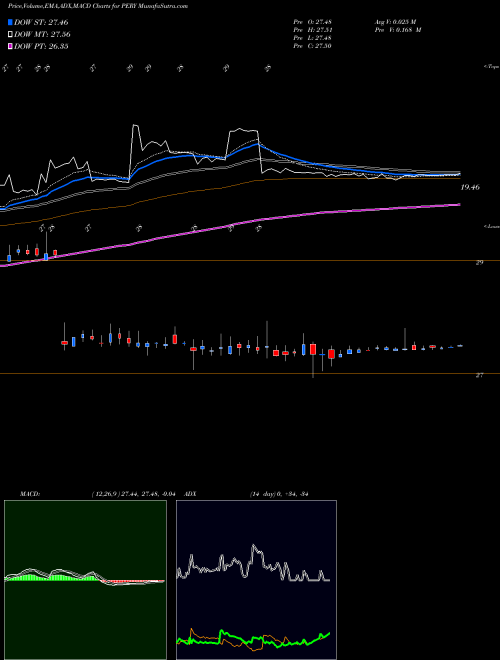Viewport: 500px width, 660px height.
Task: Select the 'DOW MT: 27.56' legend text
Action: pos(43,35)
